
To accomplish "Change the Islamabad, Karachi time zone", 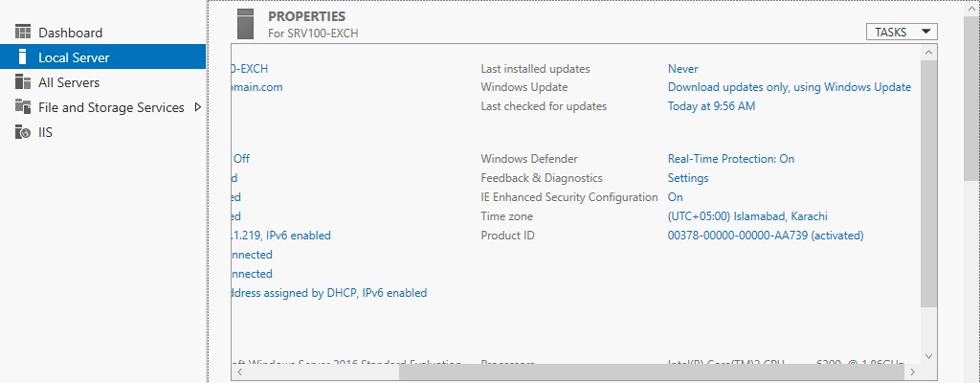I will [x=746, y=216].
